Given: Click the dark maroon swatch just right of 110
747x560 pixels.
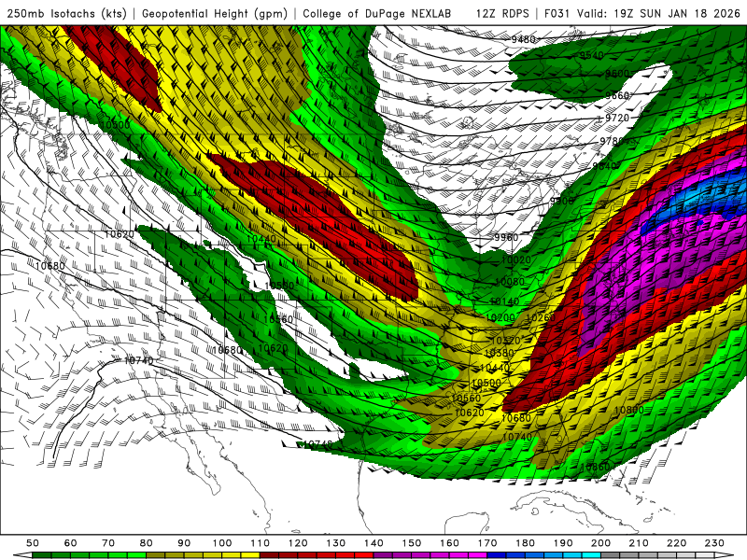Looking at the screenshot, I should [270, 555].
